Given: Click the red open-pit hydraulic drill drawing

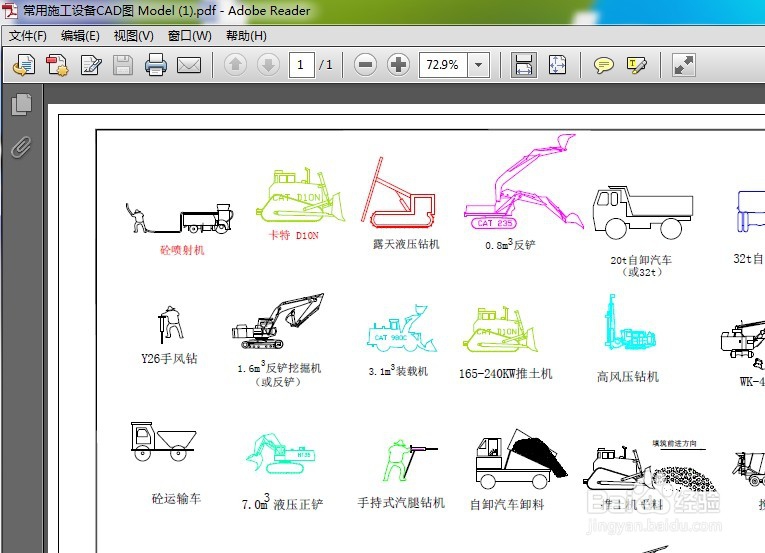Looking at the screenshot, I should 398,192.
